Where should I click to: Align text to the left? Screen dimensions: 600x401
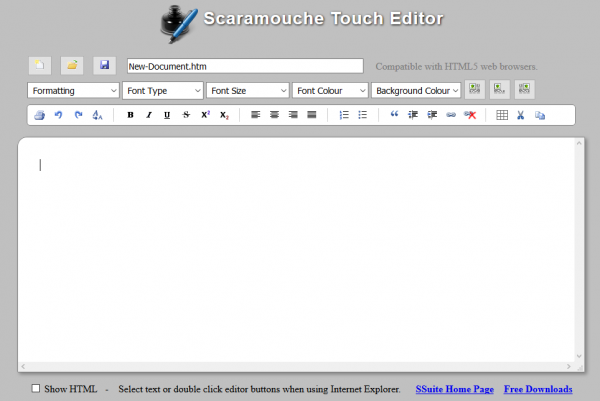256,115
